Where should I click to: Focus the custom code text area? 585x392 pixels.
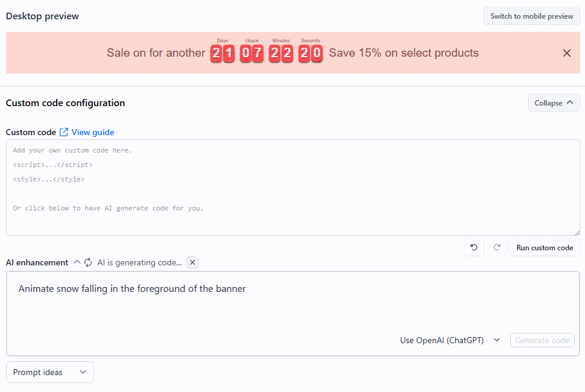[293, 188]
